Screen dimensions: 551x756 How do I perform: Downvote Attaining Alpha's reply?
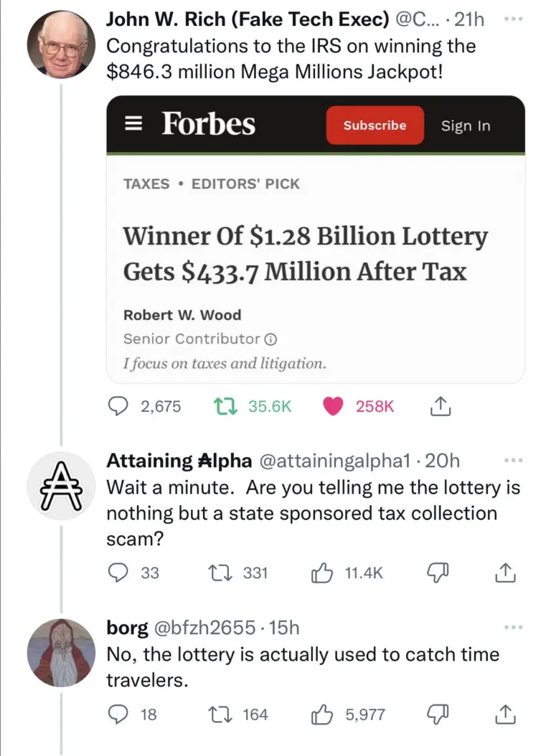pos(438,572)
